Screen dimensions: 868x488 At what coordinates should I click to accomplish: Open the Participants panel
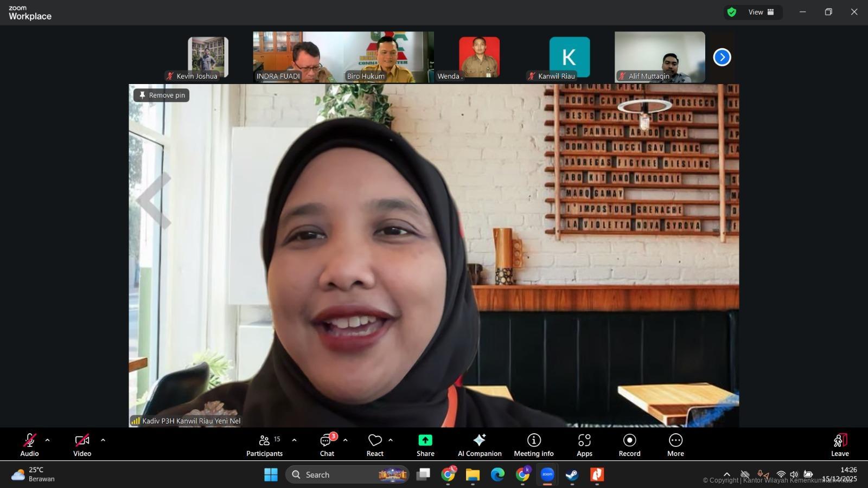click(264, 445)
